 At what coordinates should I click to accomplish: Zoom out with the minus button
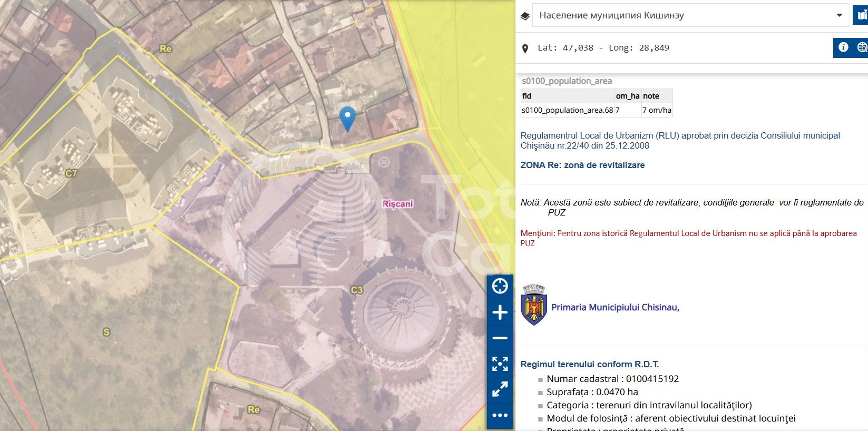point(500,338)
